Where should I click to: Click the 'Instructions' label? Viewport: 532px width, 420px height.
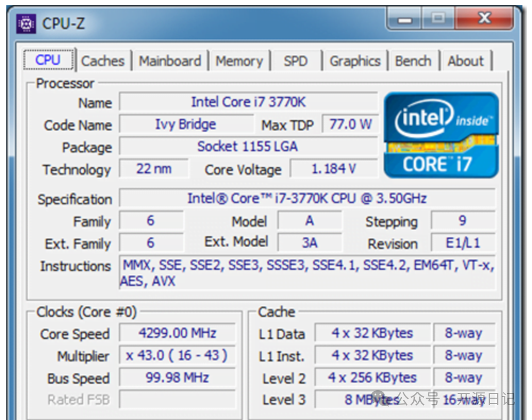pyautogui.click(x=76, y=266)
